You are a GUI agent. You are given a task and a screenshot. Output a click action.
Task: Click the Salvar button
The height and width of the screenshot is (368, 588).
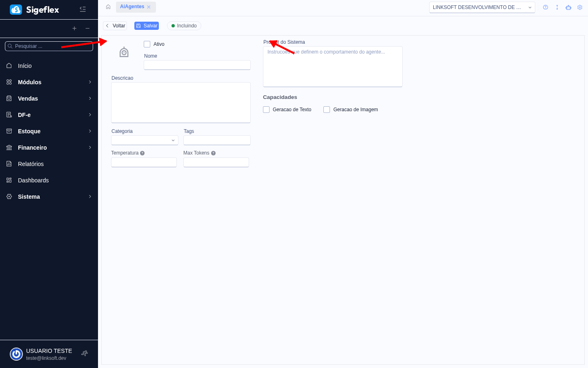point(147,26)
